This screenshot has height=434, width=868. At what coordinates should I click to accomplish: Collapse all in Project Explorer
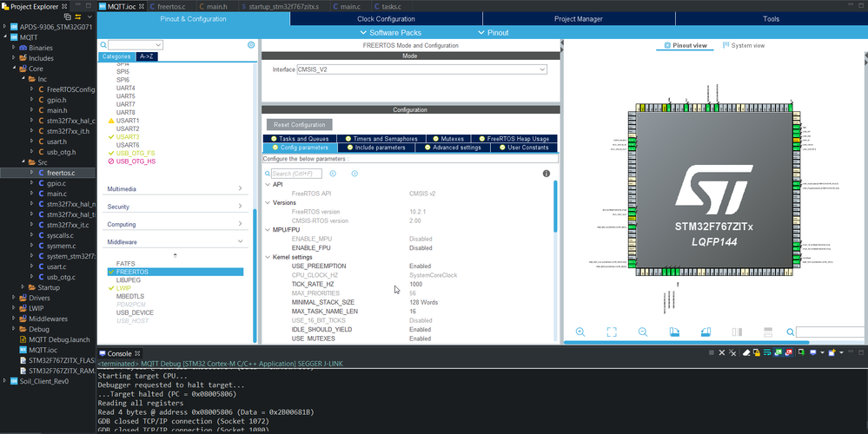coord(68,17)
